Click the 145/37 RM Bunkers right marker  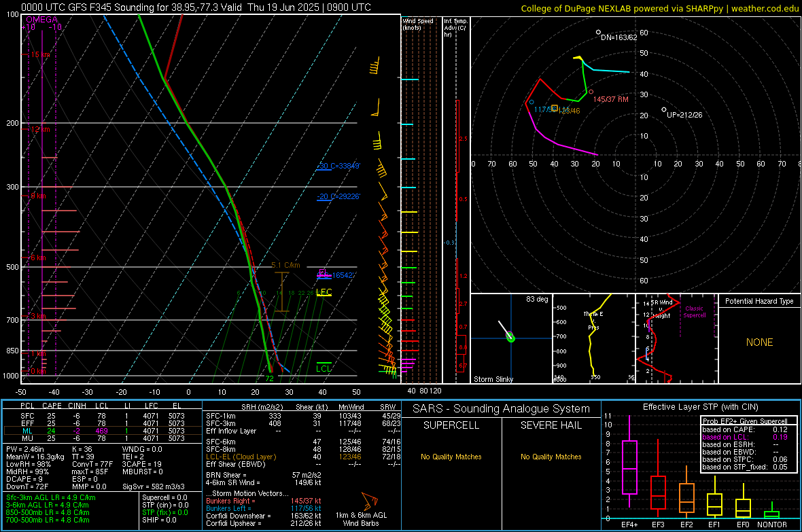(x=591, y=92)
